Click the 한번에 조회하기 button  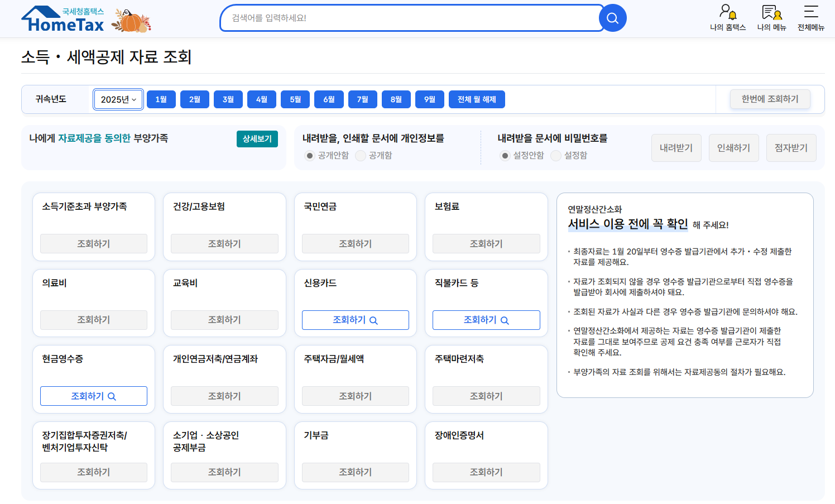click(770, 98)
